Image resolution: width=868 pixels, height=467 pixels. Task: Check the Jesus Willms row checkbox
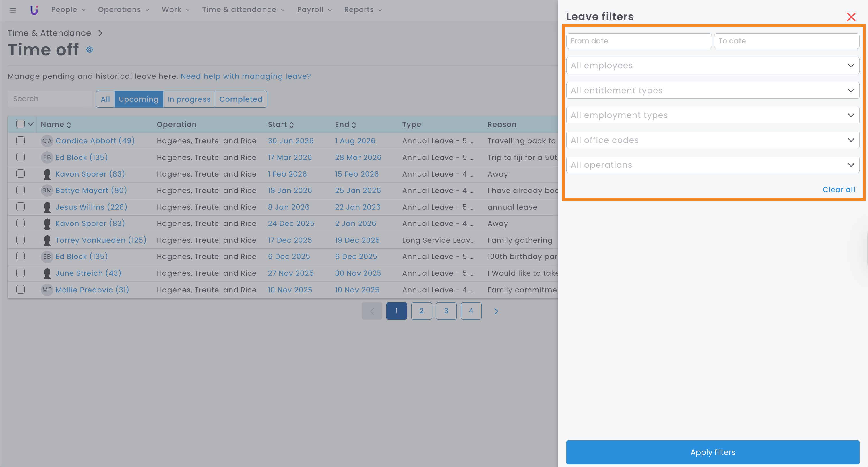[21, 207]
